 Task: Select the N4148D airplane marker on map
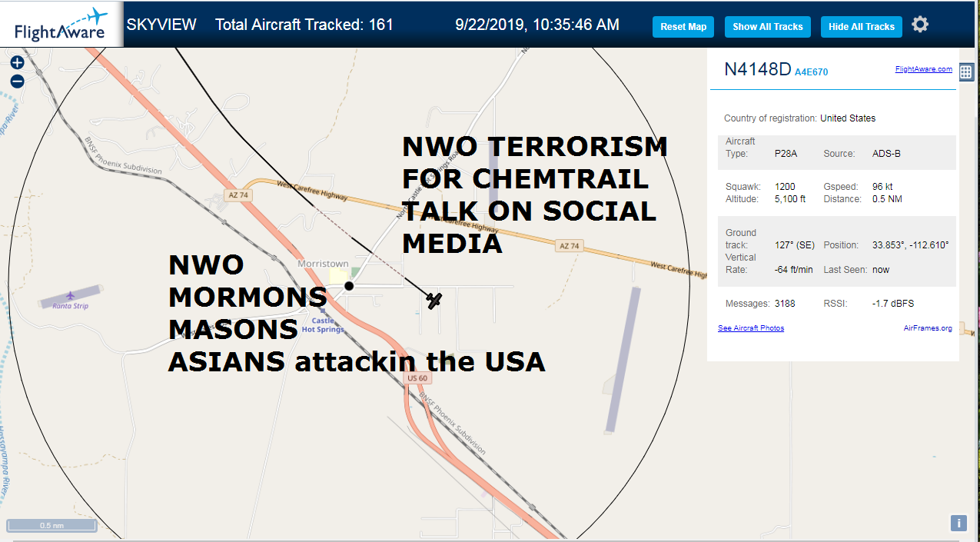click(x=434, y=301)
